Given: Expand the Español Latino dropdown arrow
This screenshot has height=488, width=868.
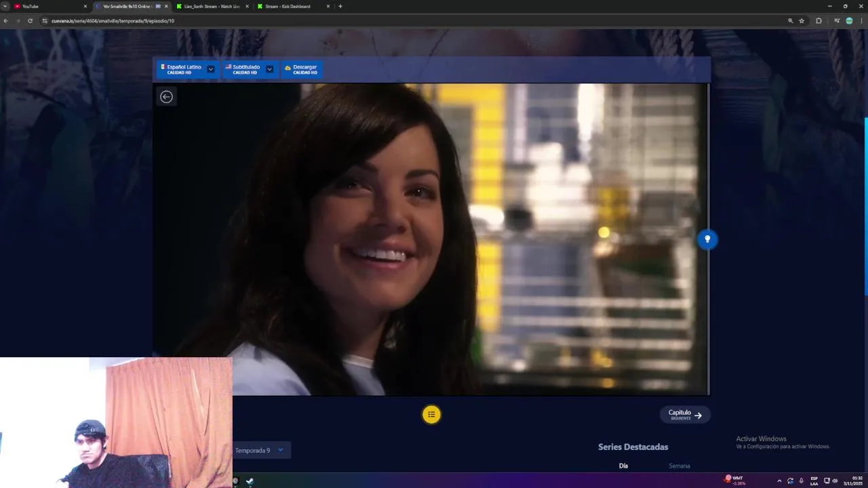Looking at the screenshot, I should (x=211, y=69).
